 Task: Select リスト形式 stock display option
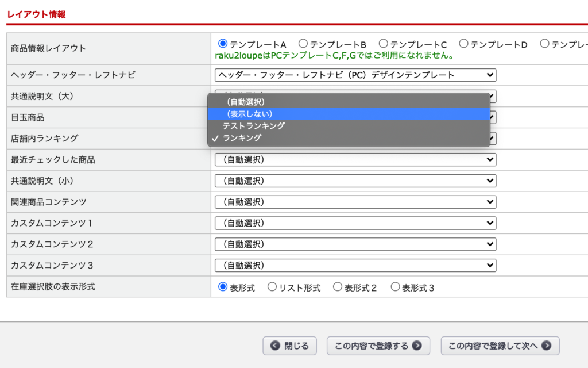pyautogui.click(x=272, y=286)
